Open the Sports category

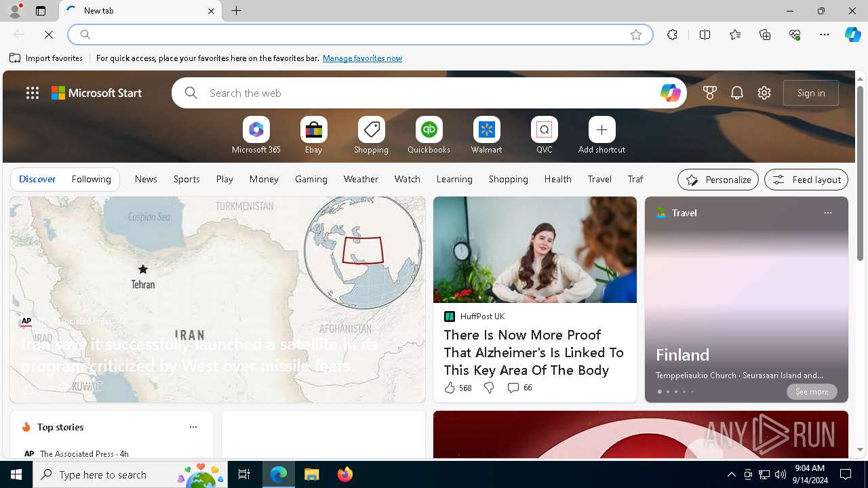point(186,179)
